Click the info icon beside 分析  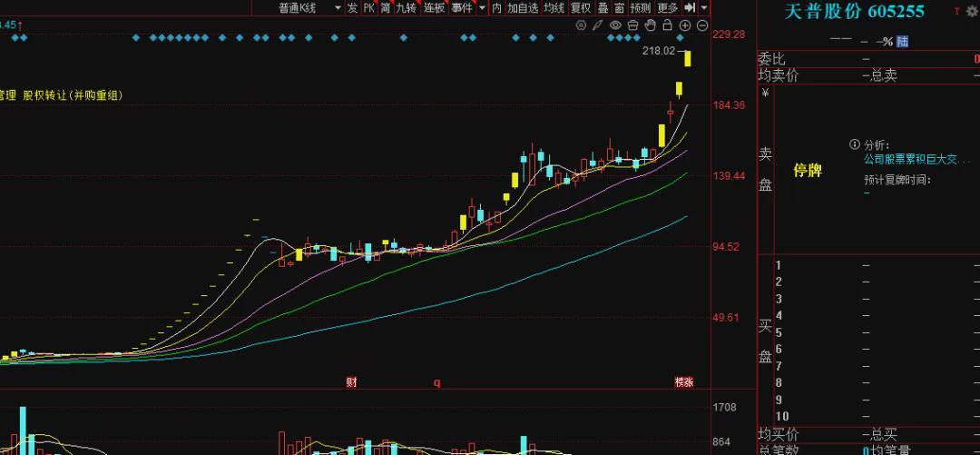coord(854,144)
